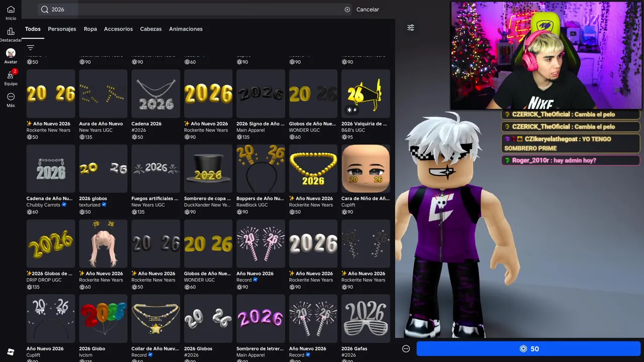644x362 pixels.
Task: Open creator Ivcism under 2026 Globo
Action: click(x=86, y=355)
